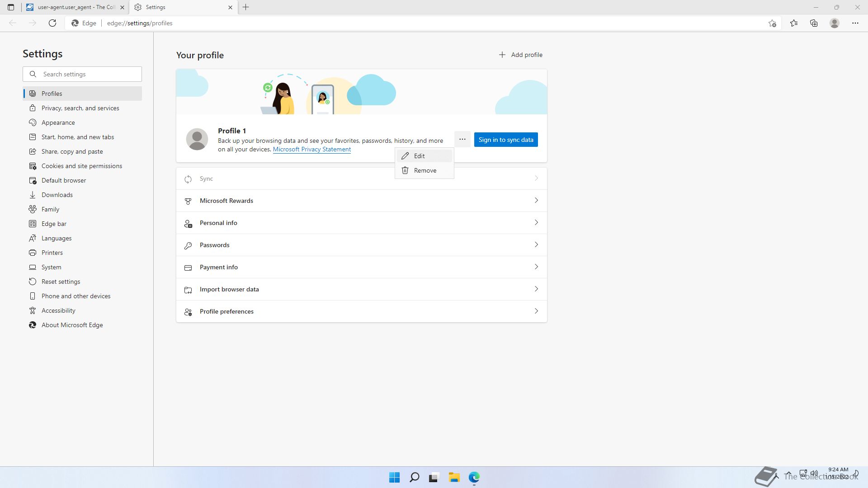Expand Import browser data row chevron
868x488 pixels.
click(536, 289)
